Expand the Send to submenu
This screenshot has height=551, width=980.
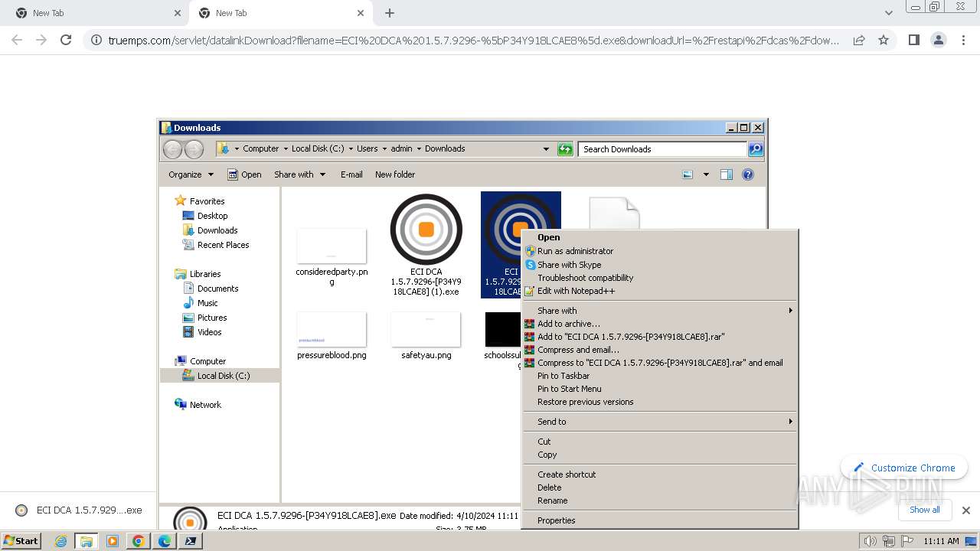point(659,422)
